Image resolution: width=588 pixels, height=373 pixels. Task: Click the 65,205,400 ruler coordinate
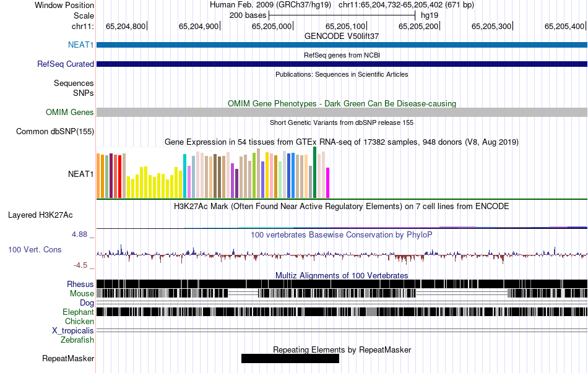click(564, 26)
